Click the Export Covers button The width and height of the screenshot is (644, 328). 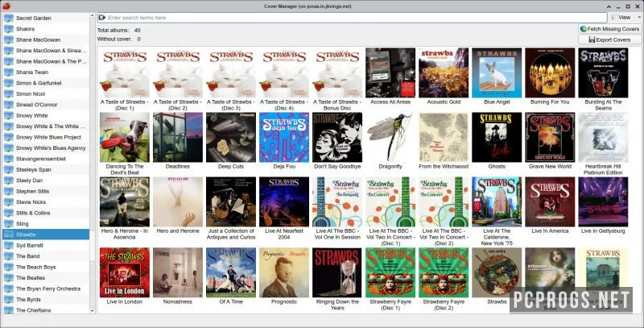pyautogui.click(x=609, y=39)
